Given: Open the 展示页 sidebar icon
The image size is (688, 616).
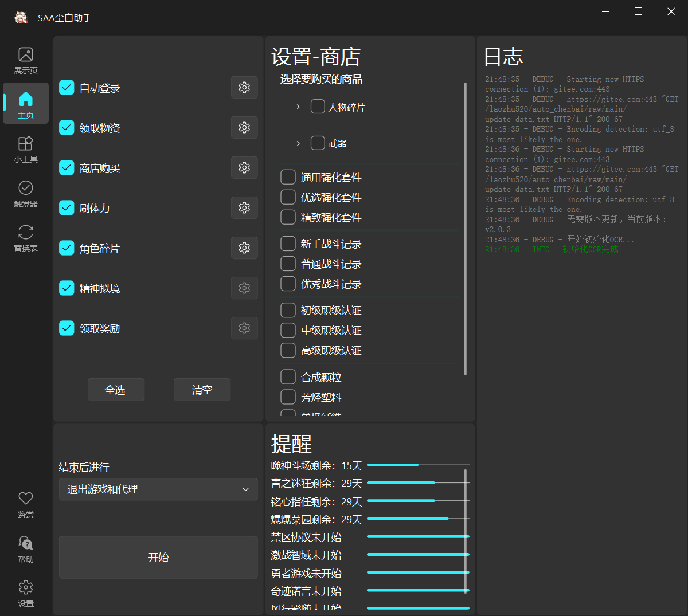Looking at the screenshot, I should pyautogui.click(x=26, y=60).
